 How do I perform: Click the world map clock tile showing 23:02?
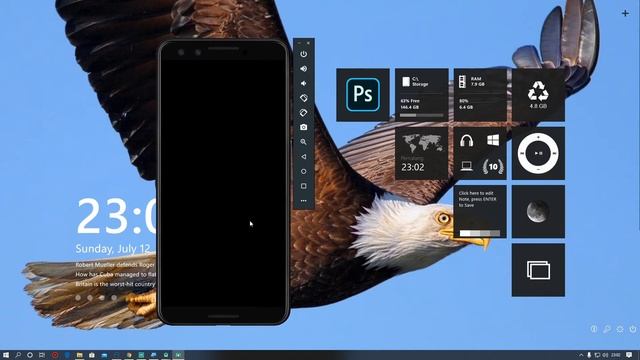422,153
